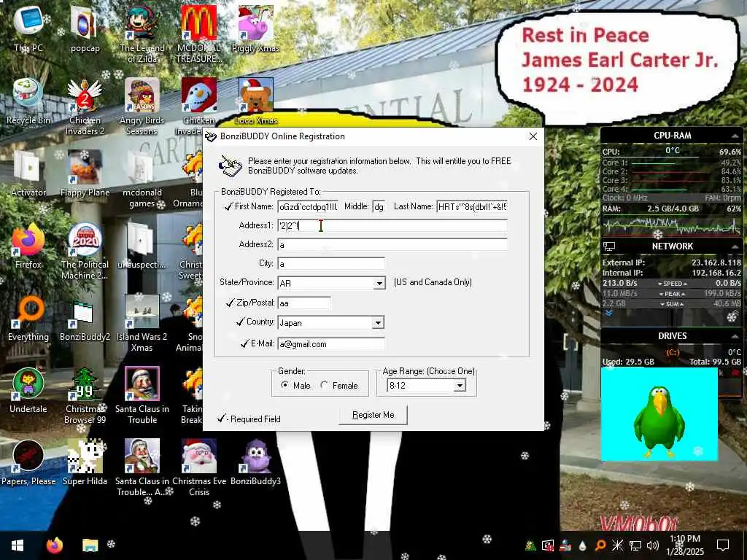The height and width of the screenshot is (560, 747).
Task: Click into the Last Name field
Action: tap(472, 206)
